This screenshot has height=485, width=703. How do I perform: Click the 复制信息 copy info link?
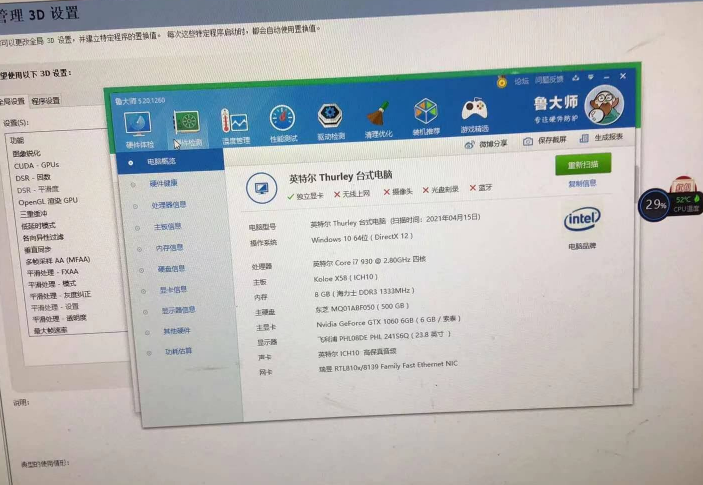582,184
